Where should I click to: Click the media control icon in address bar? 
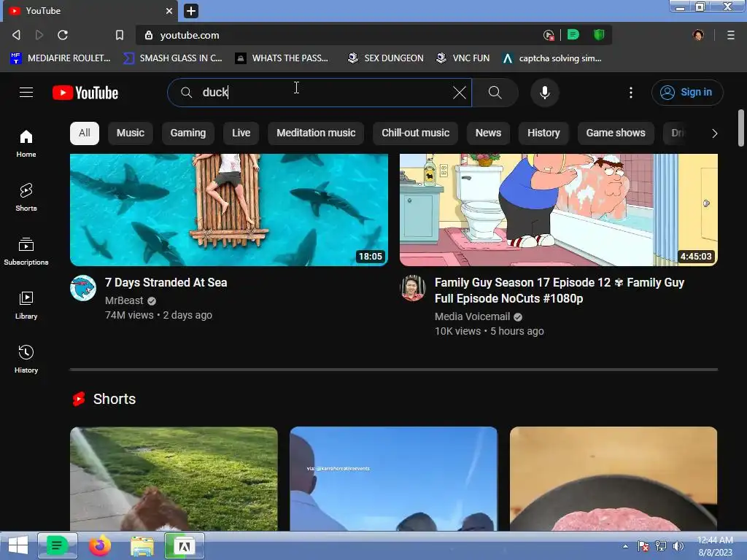[x=549, y=35]
